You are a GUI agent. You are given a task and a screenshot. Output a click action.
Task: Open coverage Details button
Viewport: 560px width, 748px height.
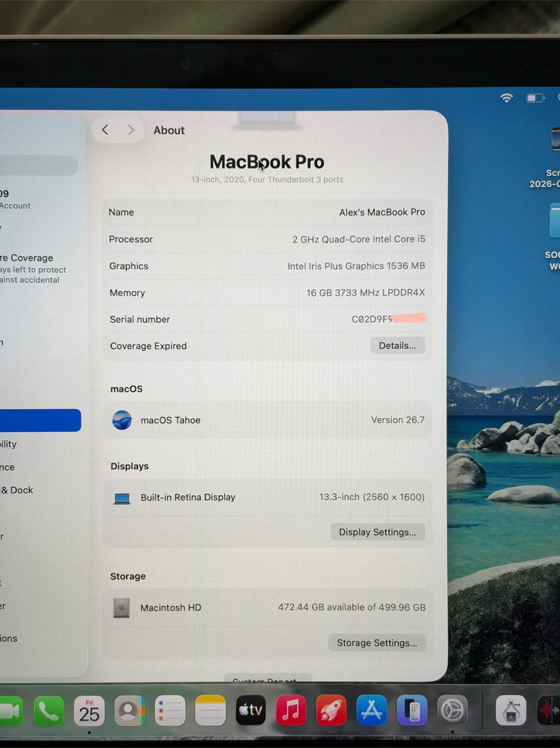(398, 345)
